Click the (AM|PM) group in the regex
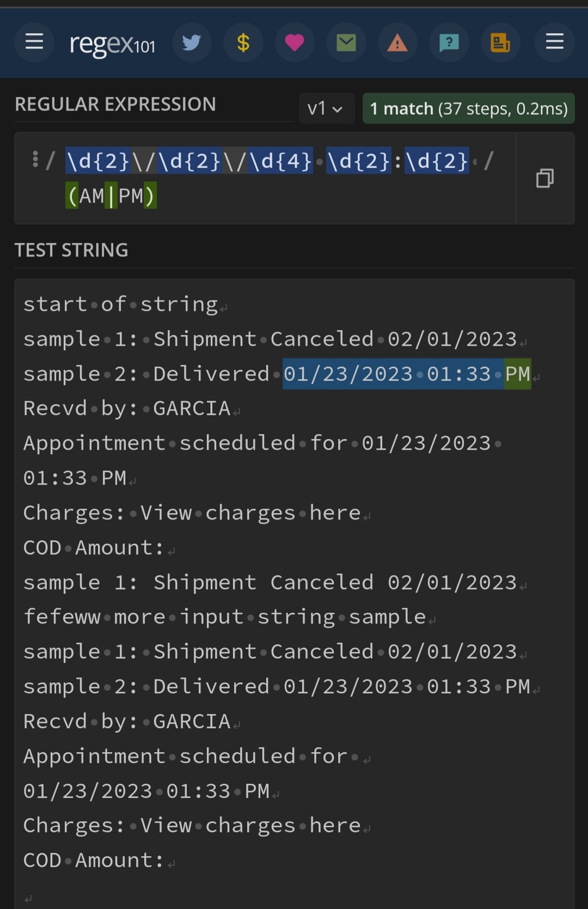Image resolution: width=588 pixels, height=909 pixels. (111, 196)
